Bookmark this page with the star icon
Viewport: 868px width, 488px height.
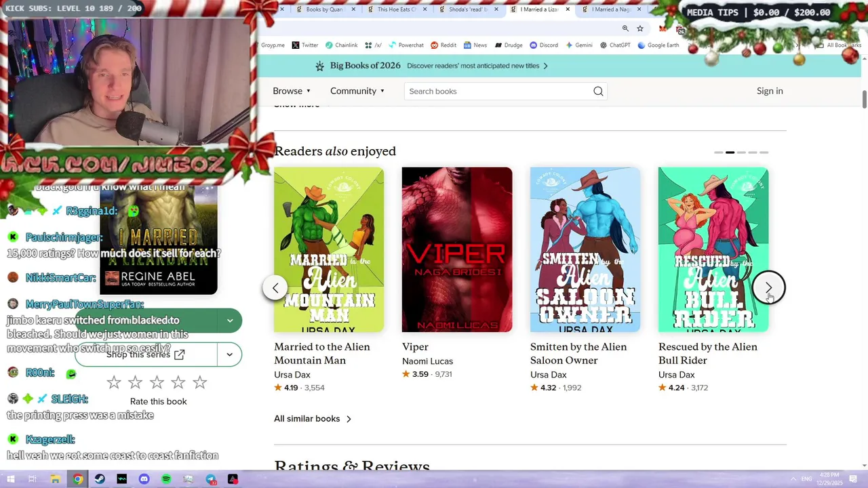[x=640, y=28]
